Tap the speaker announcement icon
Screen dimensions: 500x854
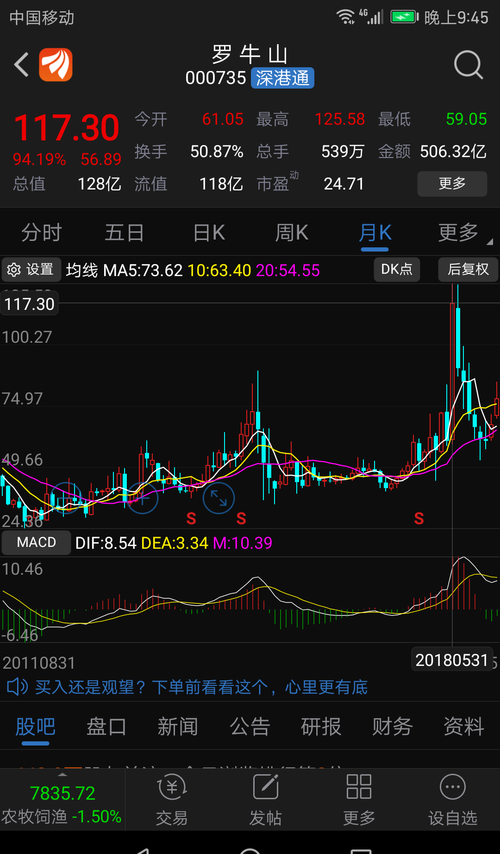click(17, 687)
